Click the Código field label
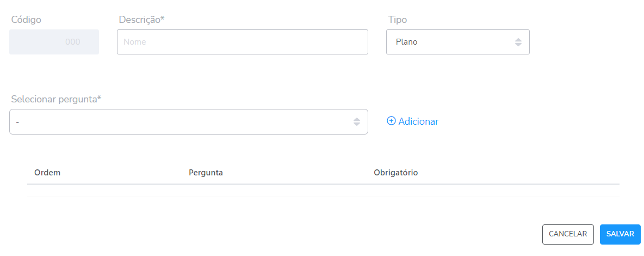Screen dimensions: 644x256 coord(26,20)
